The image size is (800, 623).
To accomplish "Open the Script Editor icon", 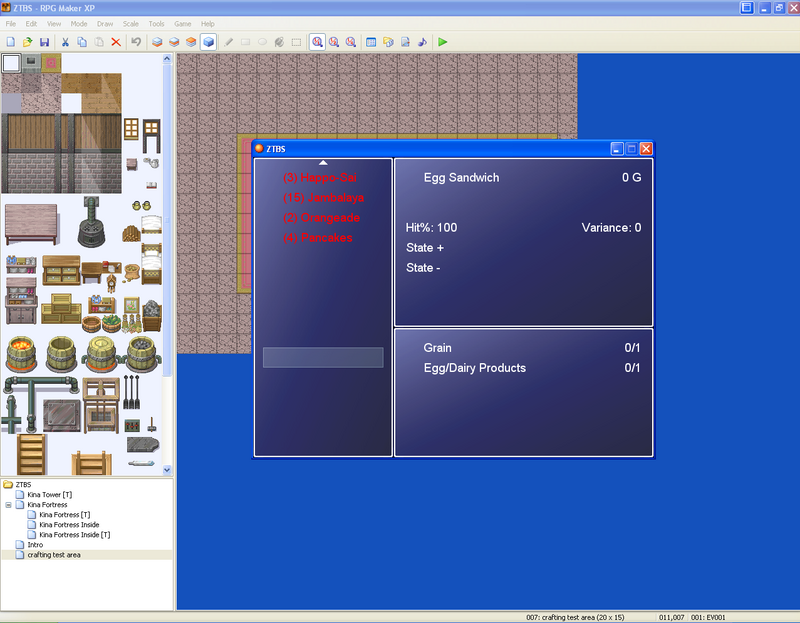I will pyautogui.click(x=404, y=42).
